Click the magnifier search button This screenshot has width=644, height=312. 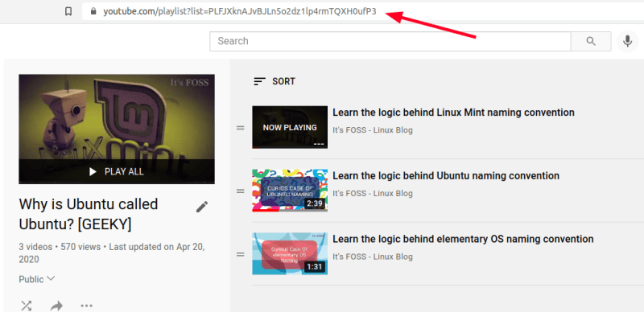[x=591, y=41]
